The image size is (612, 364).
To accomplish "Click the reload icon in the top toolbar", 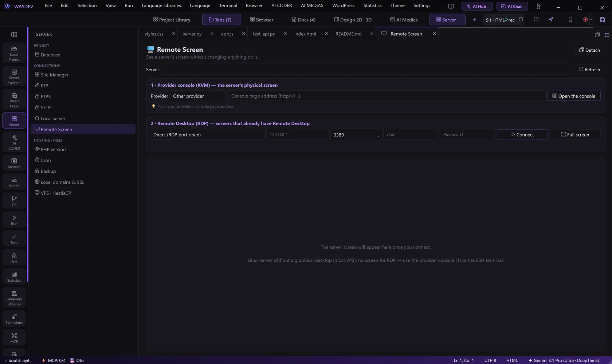I will click(536, 20).
